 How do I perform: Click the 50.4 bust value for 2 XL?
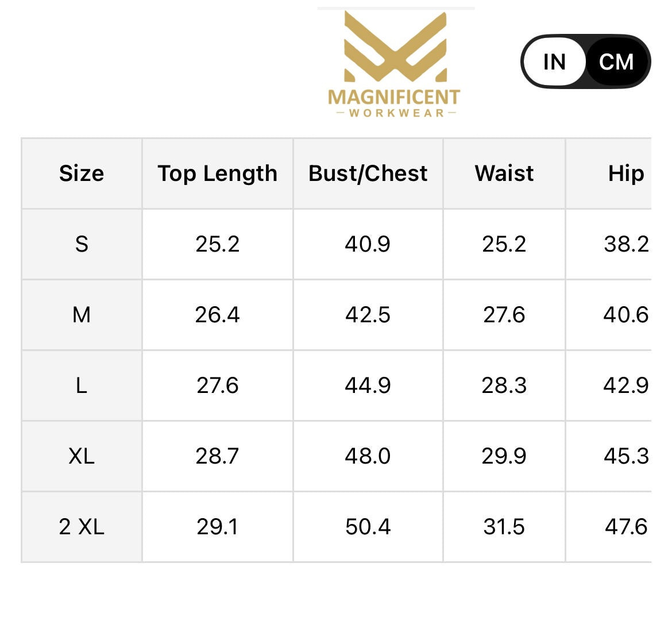pyautogui.click(x=368, y=527)
